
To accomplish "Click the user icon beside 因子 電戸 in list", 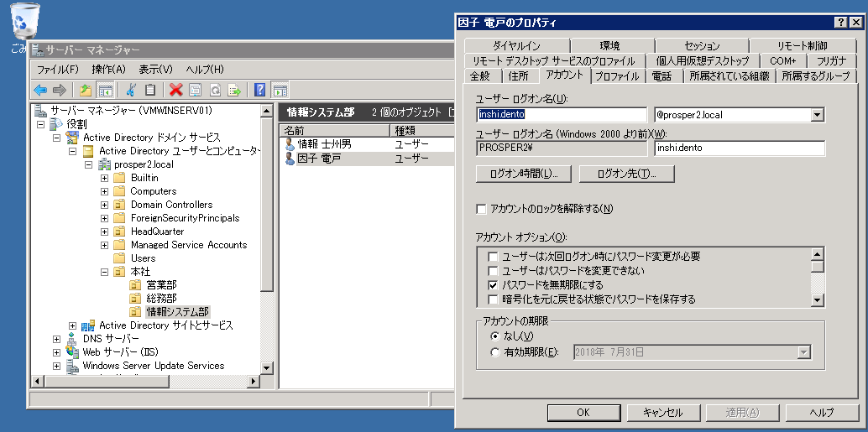I will tap(290, 159).
